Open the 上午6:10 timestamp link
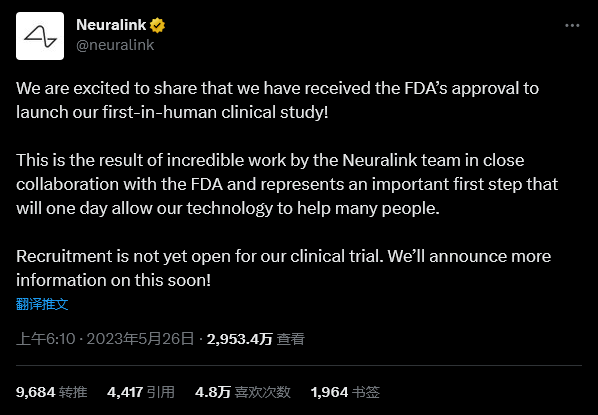598x415 pixels. (46, 339)
